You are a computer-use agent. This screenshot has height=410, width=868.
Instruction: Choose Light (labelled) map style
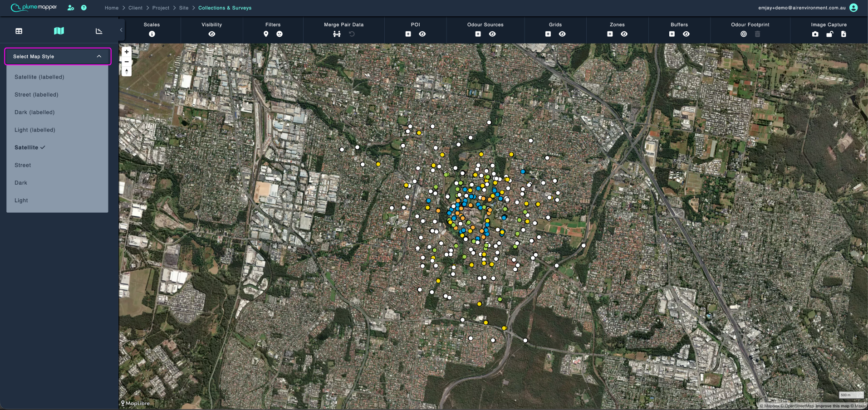pos(57,130)
